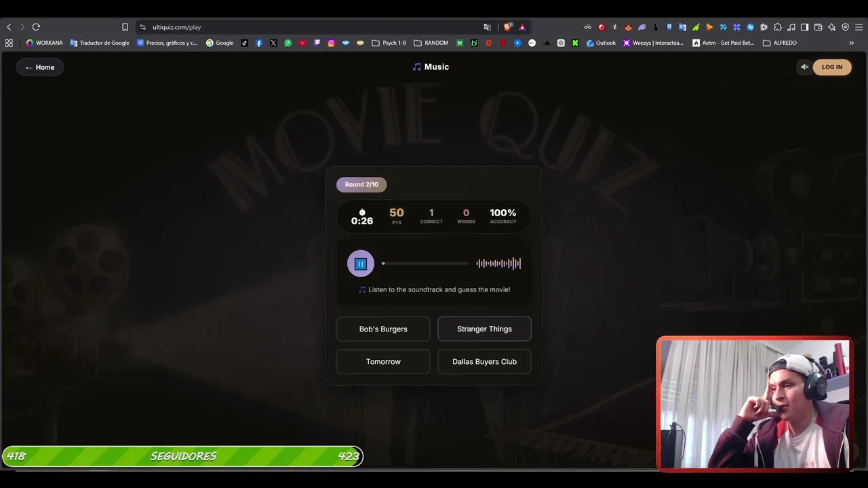
Task: Reload the ultiquiz page
Action: [x=36, y=27]
